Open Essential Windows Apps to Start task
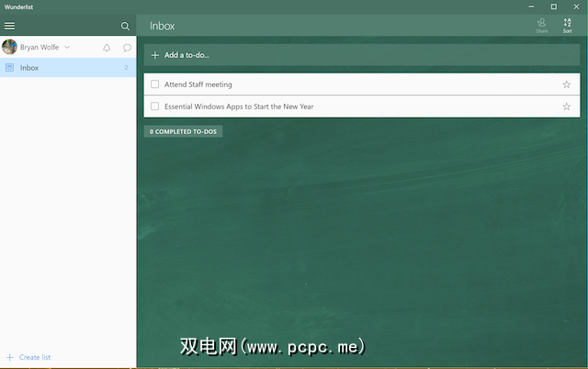 239,106
